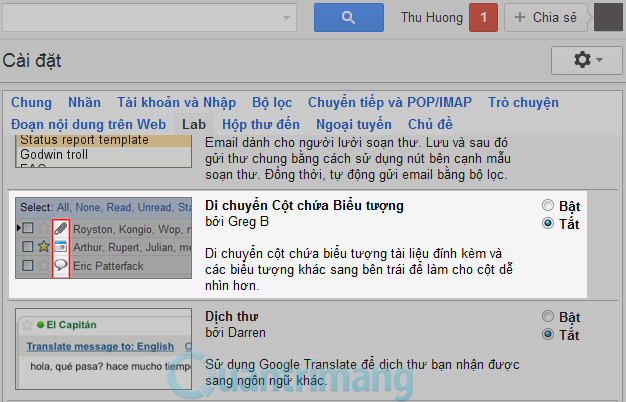Click the Cài đặt page heading
The height and width of the screenshot is (402, 626).
click(32, 61)
